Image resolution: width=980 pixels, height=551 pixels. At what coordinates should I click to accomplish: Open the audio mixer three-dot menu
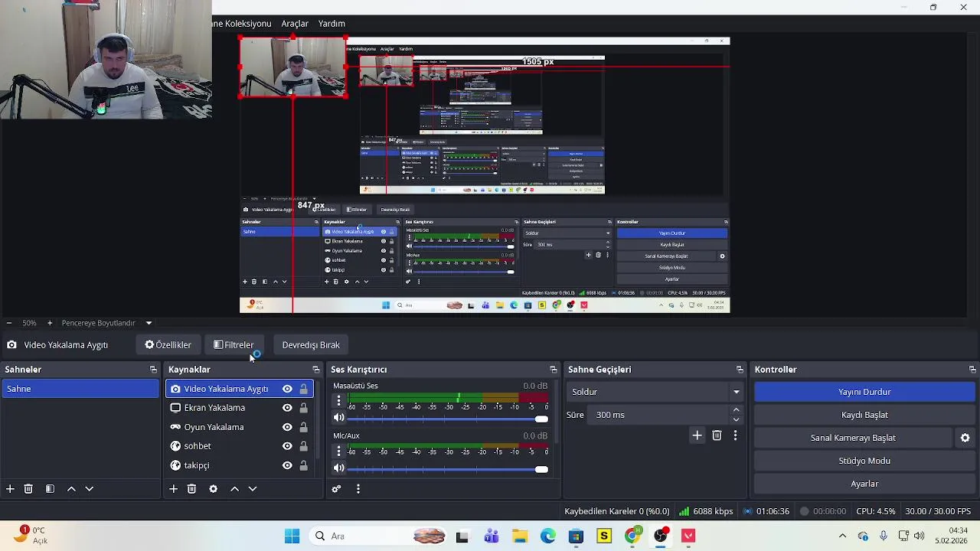(x=358, y=489)
